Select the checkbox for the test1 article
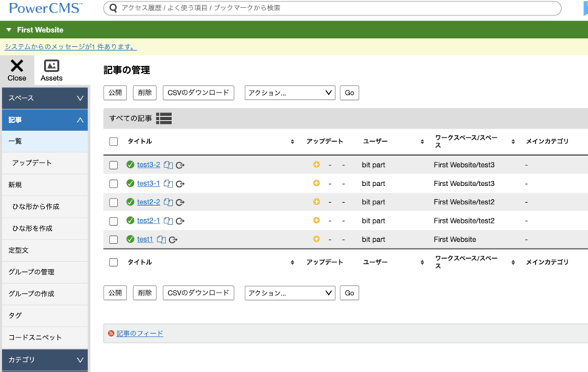588x372 pixels. click(113, 240)
